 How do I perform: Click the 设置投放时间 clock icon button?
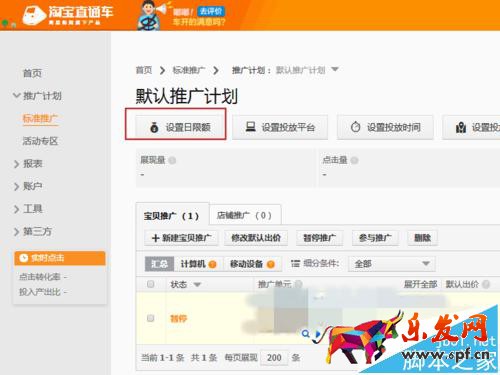(x=385, y=127)
